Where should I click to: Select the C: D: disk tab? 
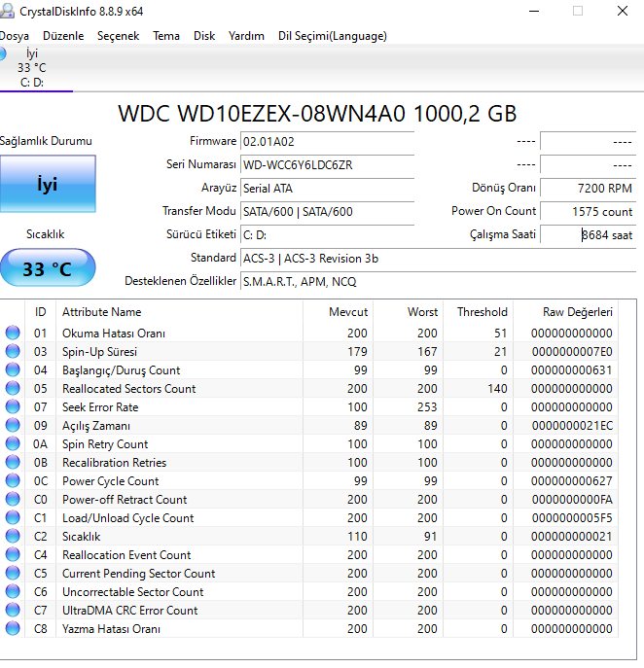pos(32,68)
